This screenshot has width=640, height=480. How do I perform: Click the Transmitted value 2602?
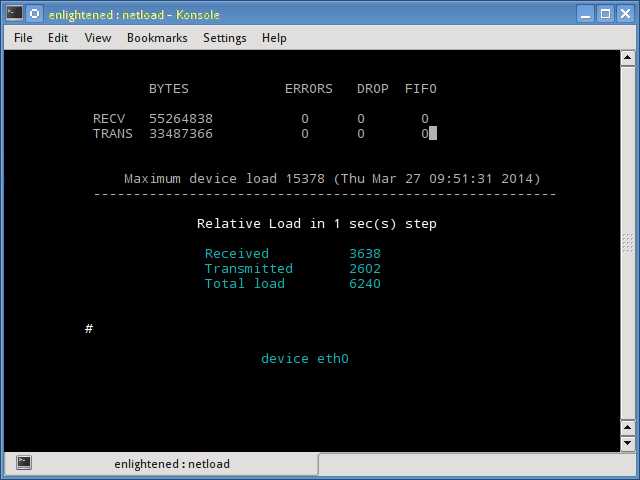click(365, 269)
